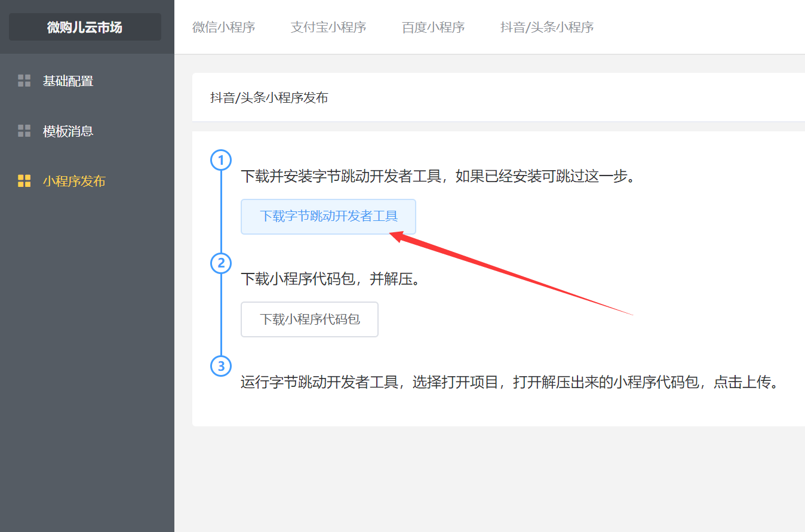Image resolution: width=805 pixels, height=532 pixels.
Task: Click the step text starting 运行字节跳动开发者工具
Action: 511,382
